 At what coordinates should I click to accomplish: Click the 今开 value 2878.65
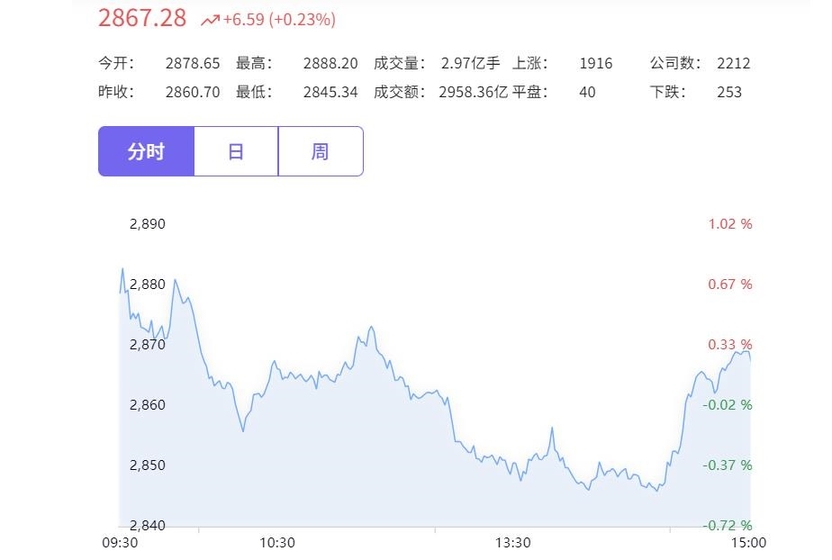click(193, 64)
